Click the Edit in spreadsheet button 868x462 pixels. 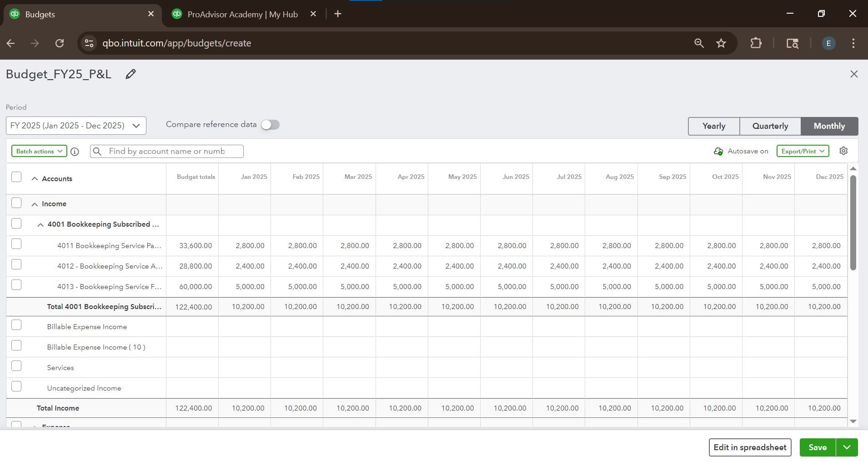[x=750, y=447]
